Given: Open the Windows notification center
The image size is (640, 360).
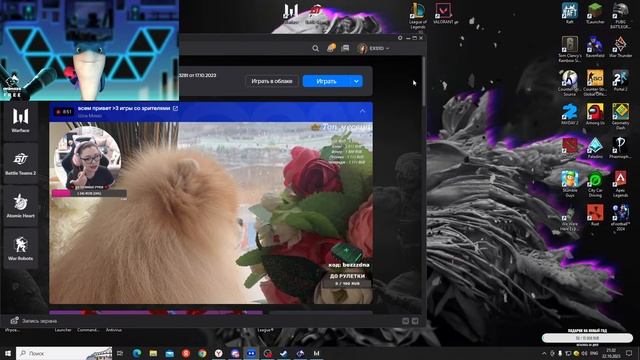Looking at the screenshot, I should click(629, 353).
